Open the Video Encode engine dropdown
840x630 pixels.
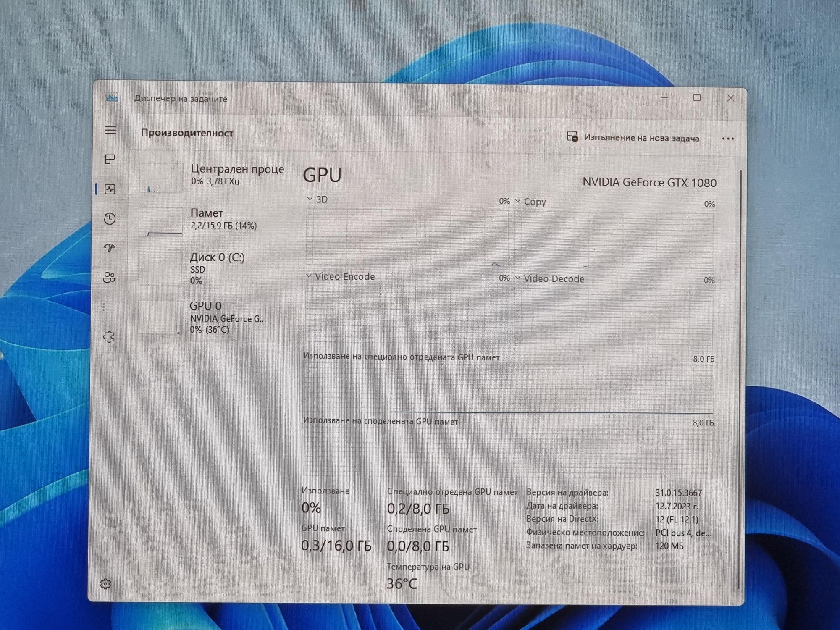pyautogui.click(x=309, y=276)
